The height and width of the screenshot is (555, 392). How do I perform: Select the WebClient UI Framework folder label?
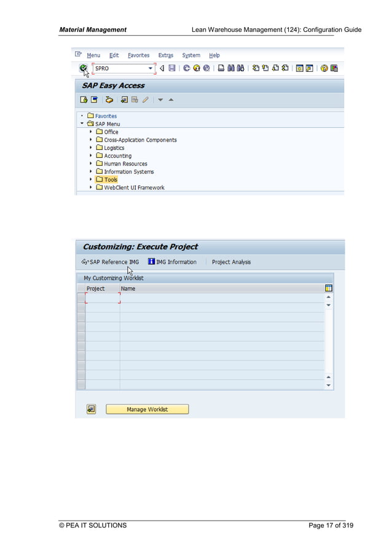pos(134,187)
